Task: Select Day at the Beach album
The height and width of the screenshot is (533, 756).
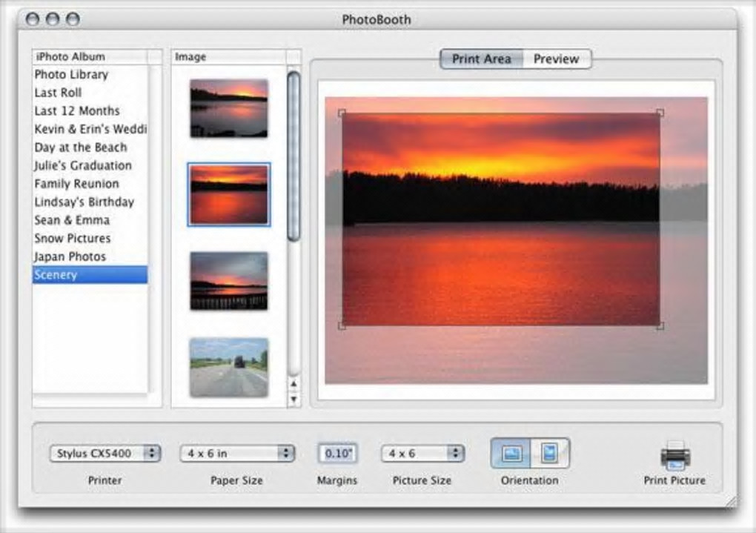Action: pos(90,147)
